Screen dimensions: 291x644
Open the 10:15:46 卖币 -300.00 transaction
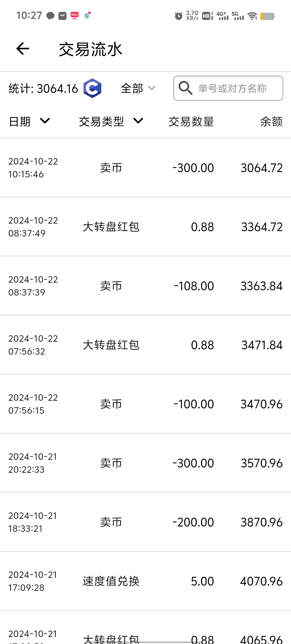pyautogui.click(x=145, y=168)
